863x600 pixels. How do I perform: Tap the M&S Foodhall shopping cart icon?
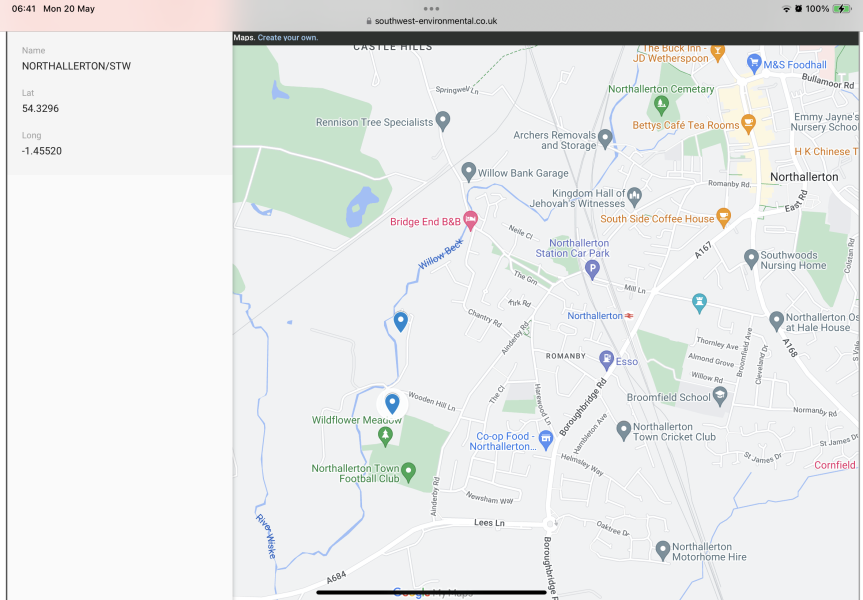point(754,63)
